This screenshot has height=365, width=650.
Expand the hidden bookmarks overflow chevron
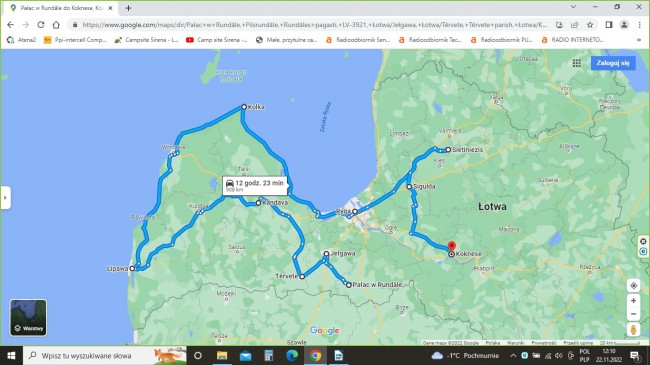639,40
